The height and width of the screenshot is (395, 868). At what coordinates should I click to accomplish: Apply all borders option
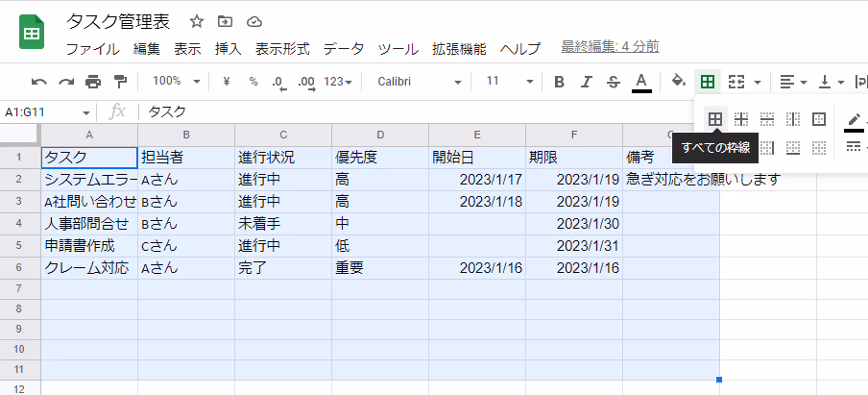715,118
